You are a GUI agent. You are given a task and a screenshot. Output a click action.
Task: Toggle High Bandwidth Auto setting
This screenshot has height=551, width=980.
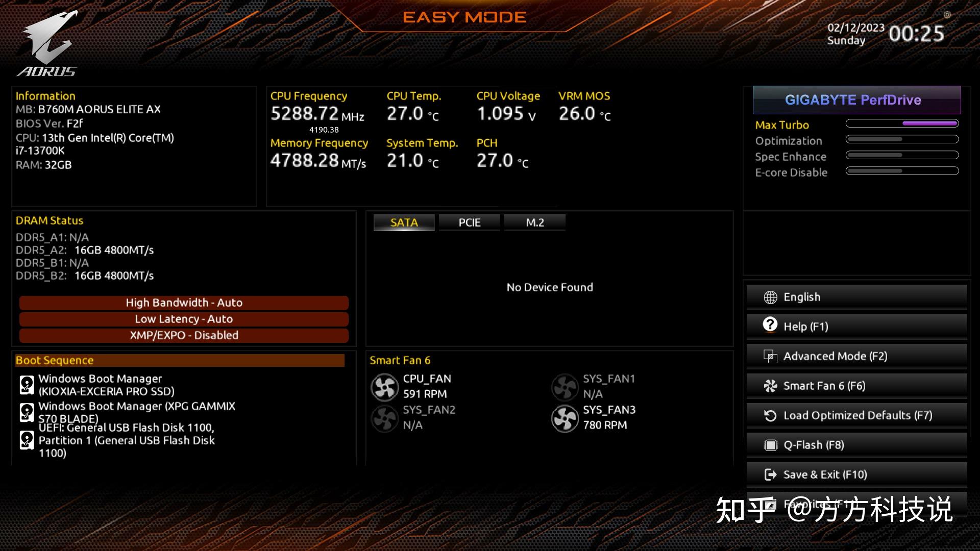pos(184,302)
